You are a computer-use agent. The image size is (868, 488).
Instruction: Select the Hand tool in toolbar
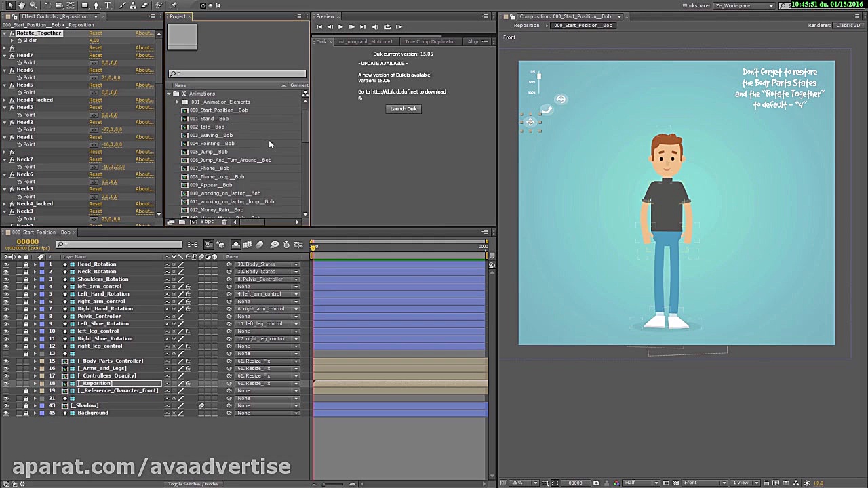click(22, 5)
